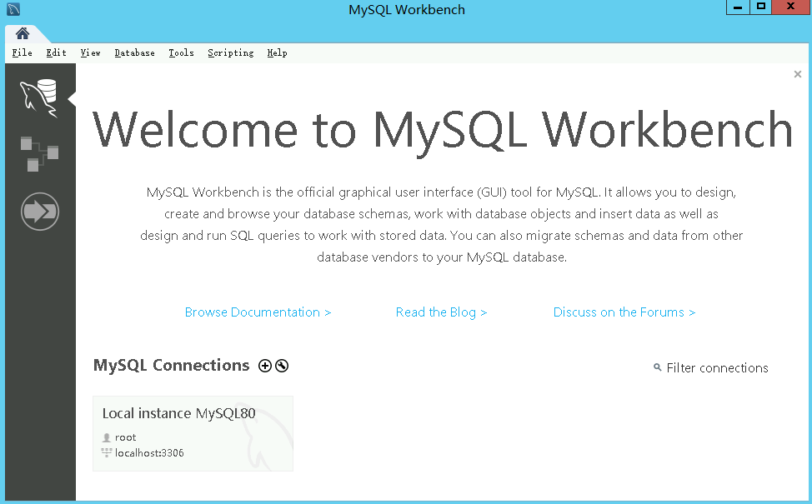Open the Models sidebar icon

tap(39, 153)
